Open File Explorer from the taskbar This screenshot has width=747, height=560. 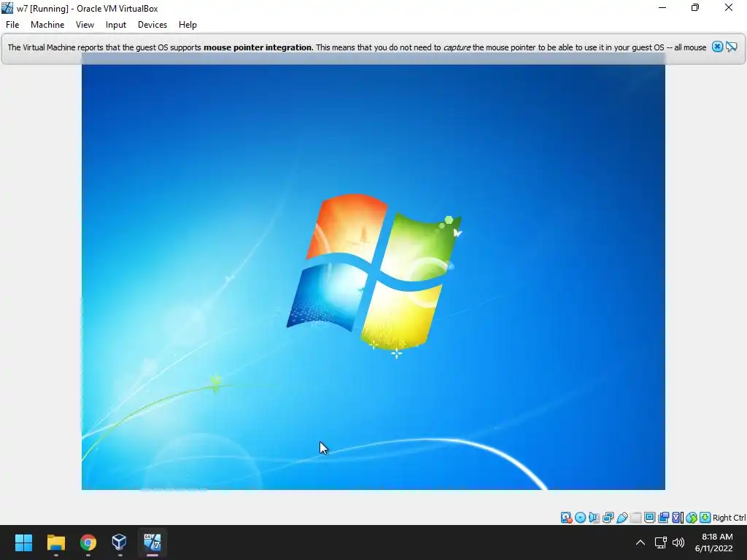tap(55, 542)
